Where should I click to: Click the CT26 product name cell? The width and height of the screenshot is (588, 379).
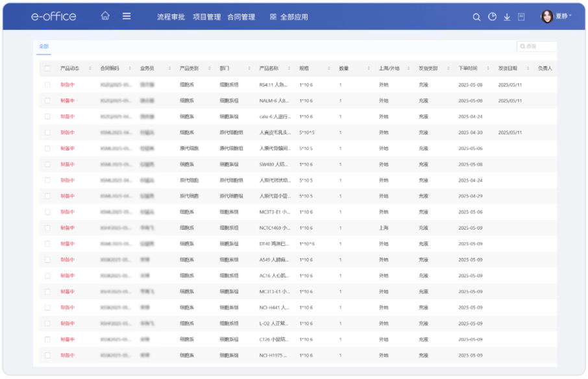[274, 339]
